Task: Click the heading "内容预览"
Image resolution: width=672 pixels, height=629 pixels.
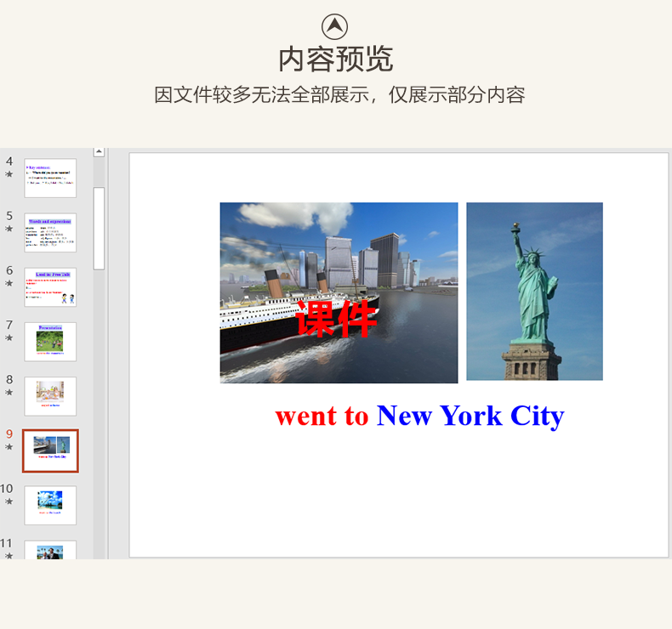Action: pyautogui.click(x=335, y=59)
